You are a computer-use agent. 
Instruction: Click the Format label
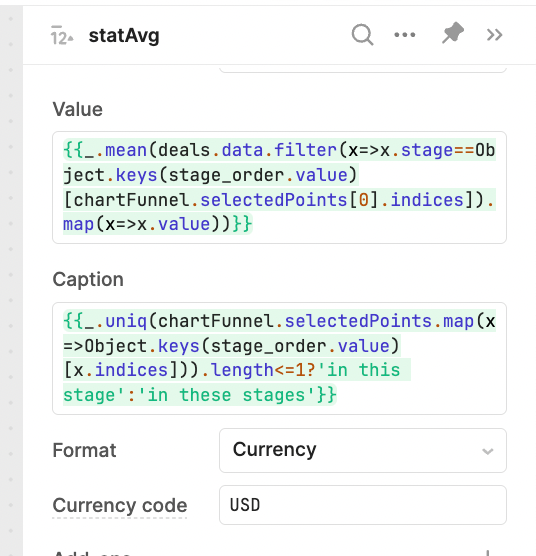[x=84, y=450]
